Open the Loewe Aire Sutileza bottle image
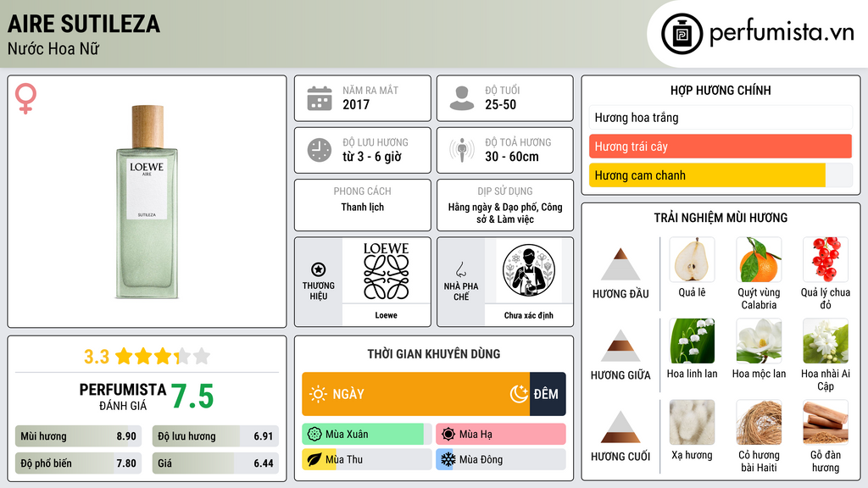The width and height of the screenshot is (868, 488). pos(147,202)
